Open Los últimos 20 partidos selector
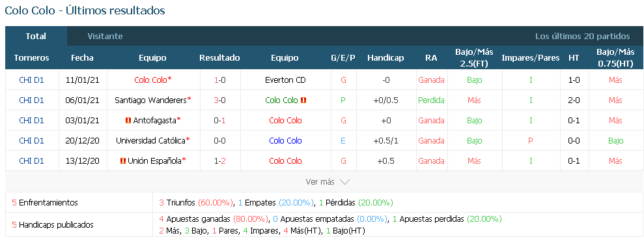644x242 pixels. (582, 37)
